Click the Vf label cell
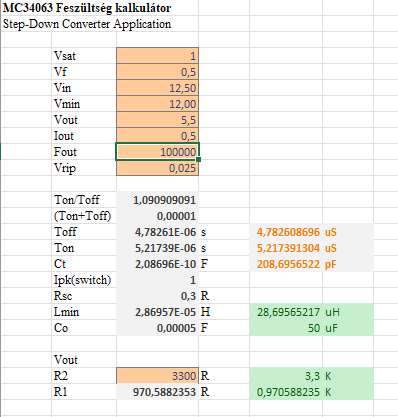Viewport: 398px width, 417px height. (84, 72)
